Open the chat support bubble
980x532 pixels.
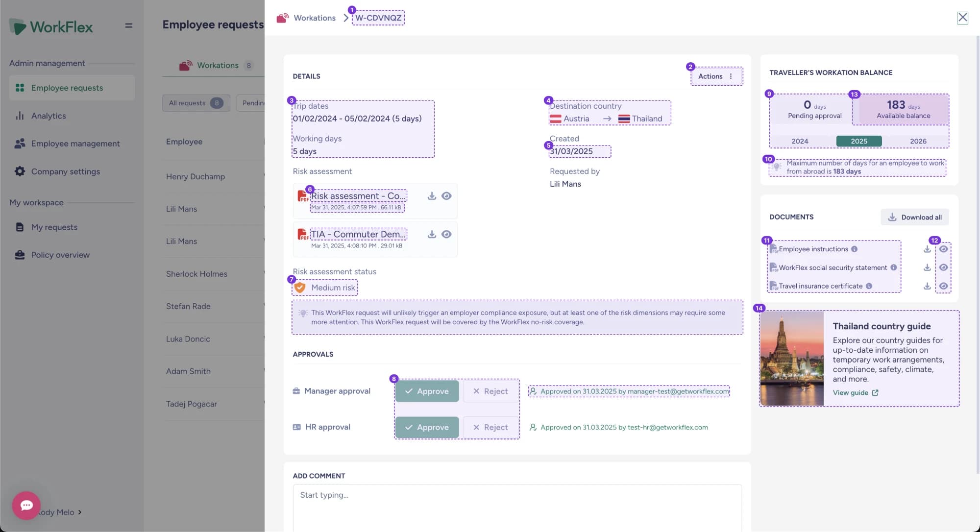point(26,506)
